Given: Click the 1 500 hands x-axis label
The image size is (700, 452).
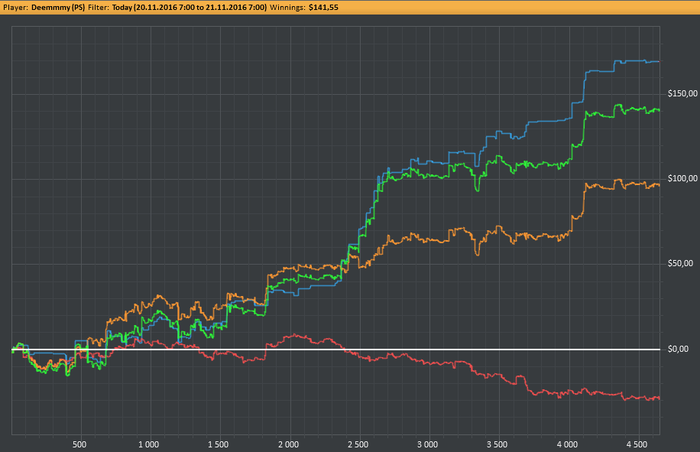Looking at the screenshot, I should (x=218, y=444).
